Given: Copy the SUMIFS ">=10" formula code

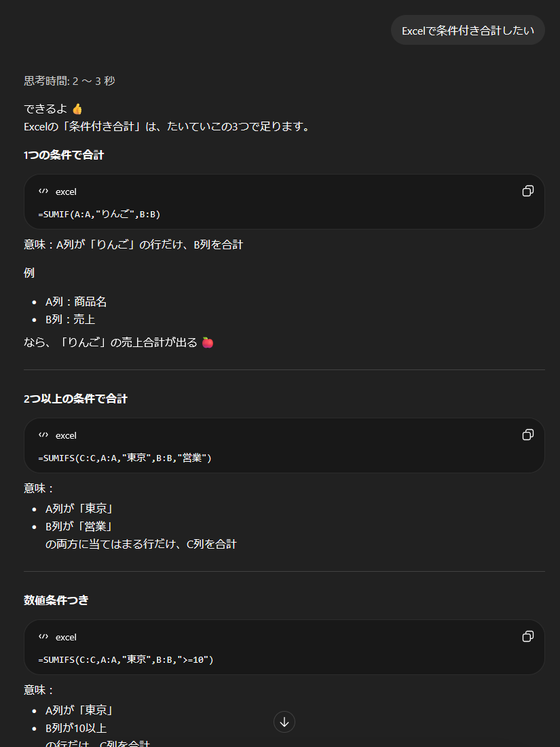Looking at the screenshot, I should click(527, 636).
